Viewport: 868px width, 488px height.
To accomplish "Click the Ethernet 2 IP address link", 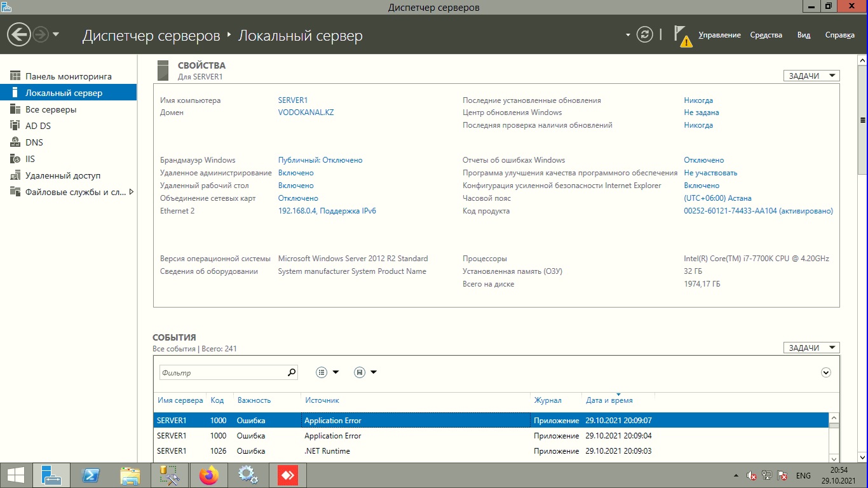I will (x=327, y=211).
